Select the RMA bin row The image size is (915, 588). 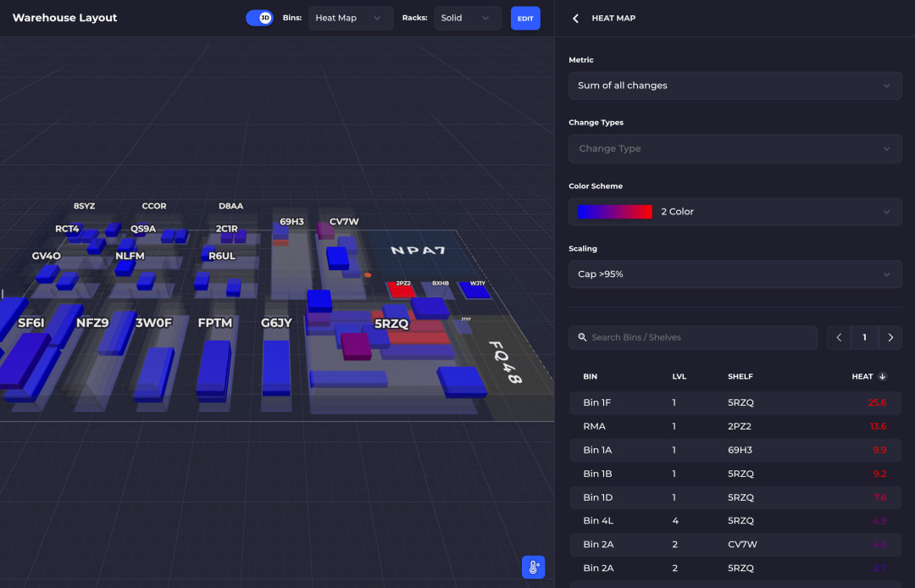735,426
